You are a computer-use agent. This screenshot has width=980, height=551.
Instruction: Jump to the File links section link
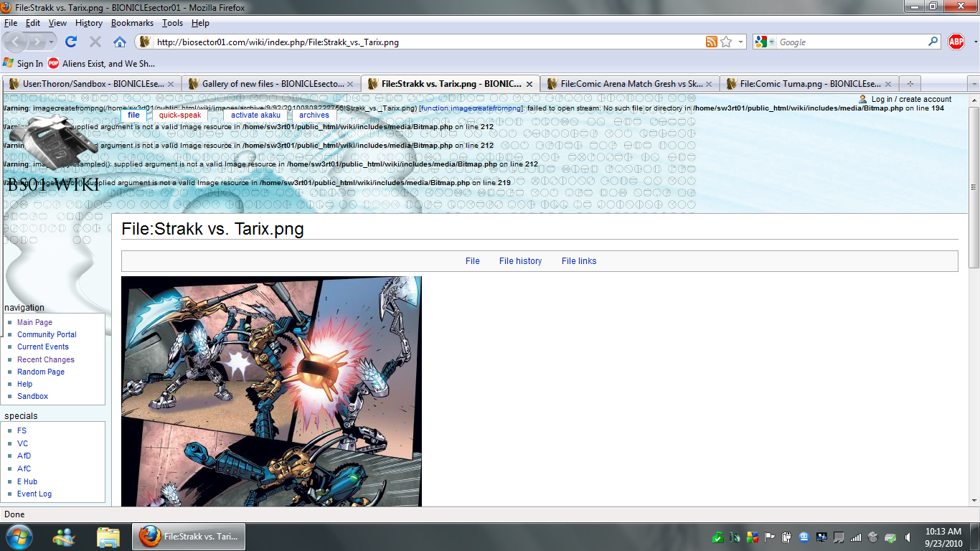[579, 261]
